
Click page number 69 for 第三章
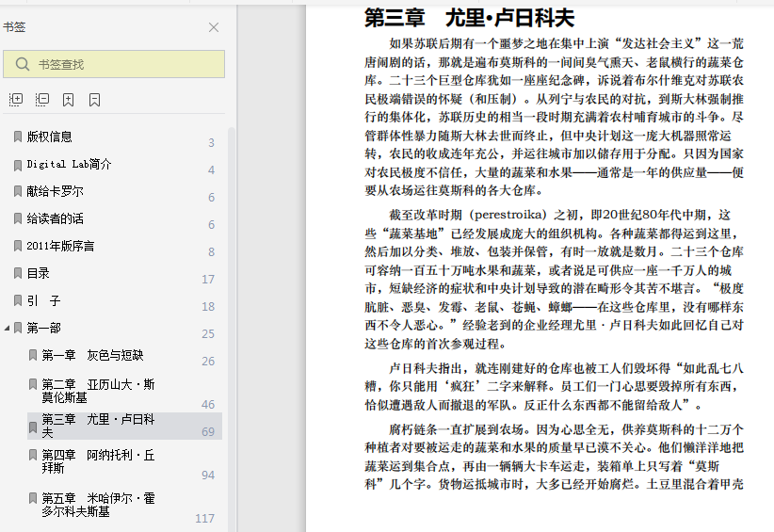click(x=208, y=432)
